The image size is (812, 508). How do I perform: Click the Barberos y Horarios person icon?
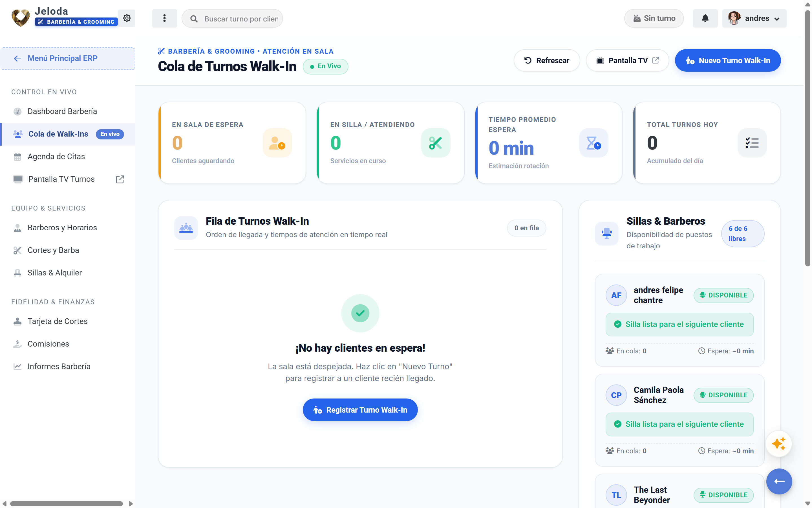pos(17,228)
